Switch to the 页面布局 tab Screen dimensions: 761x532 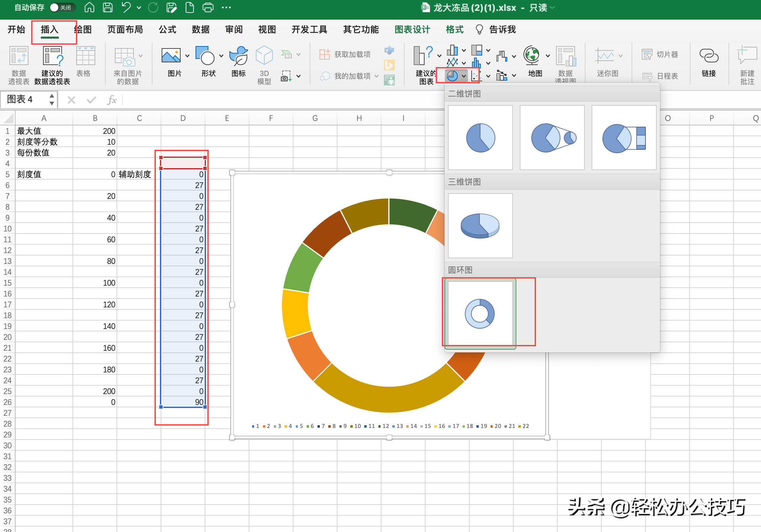pyautogui.click(x=125, y=30)
